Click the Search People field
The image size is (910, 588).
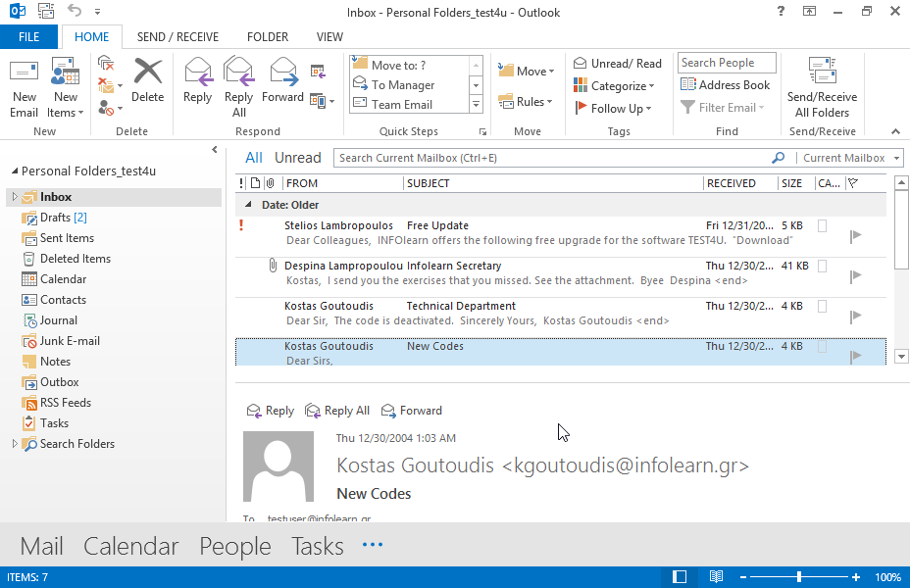click(x=727, y=63)
